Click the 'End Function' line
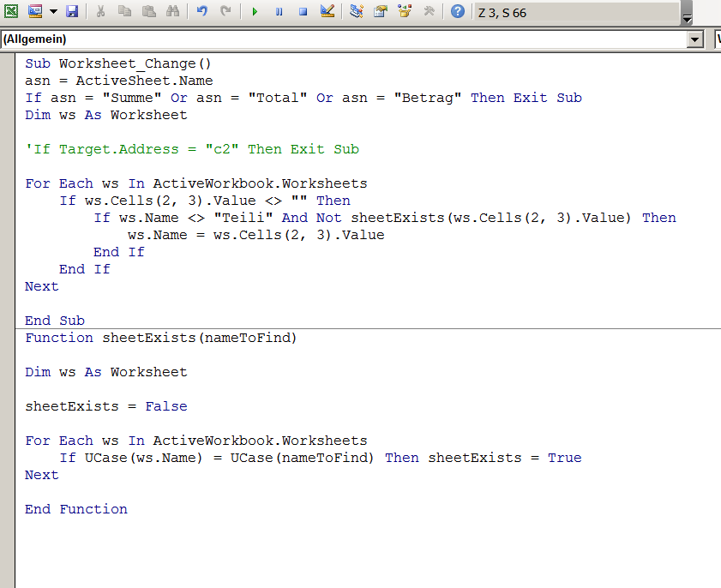Image resolution: width=721 pixels, height=588 pixels. point(75,509)
